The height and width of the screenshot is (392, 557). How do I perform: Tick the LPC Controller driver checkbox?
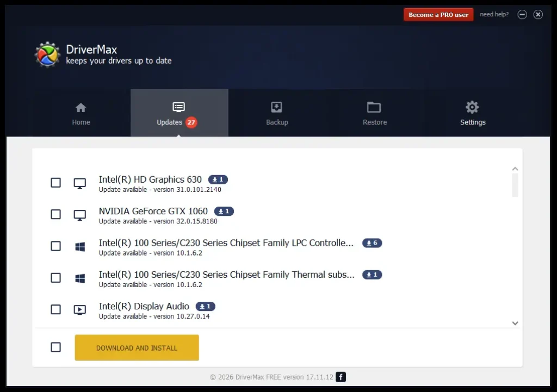(56, 246)
